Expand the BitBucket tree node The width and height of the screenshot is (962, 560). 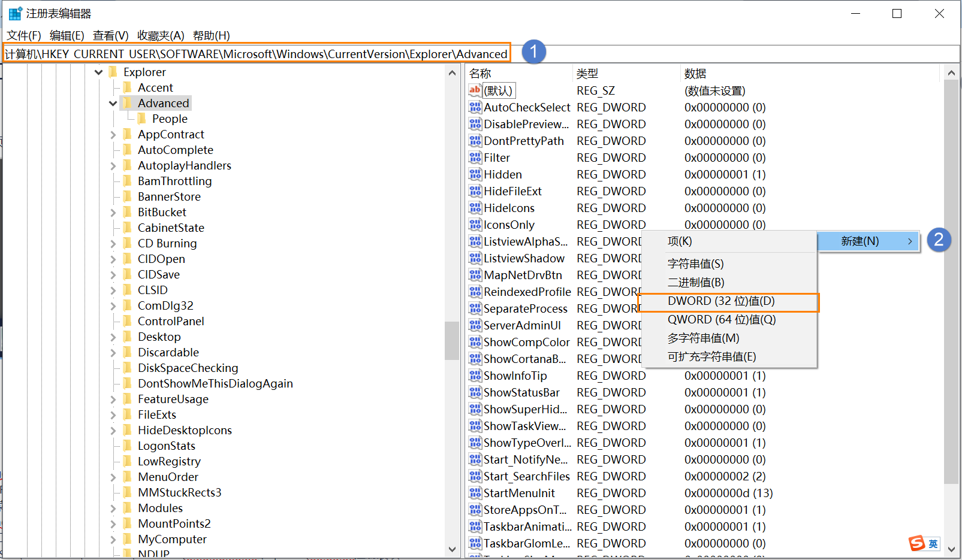tap(113, 213)
